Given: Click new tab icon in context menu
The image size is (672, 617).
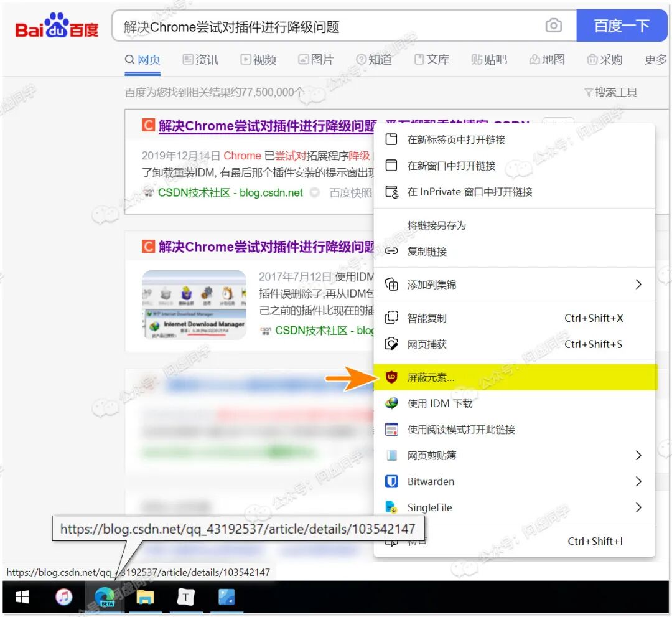Looking at the screenshot, I should click(391, 139).
